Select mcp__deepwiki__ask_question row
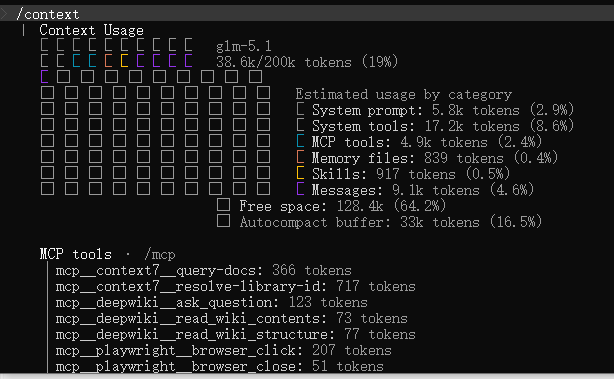614x379 pixels. (x=211, y=303)
